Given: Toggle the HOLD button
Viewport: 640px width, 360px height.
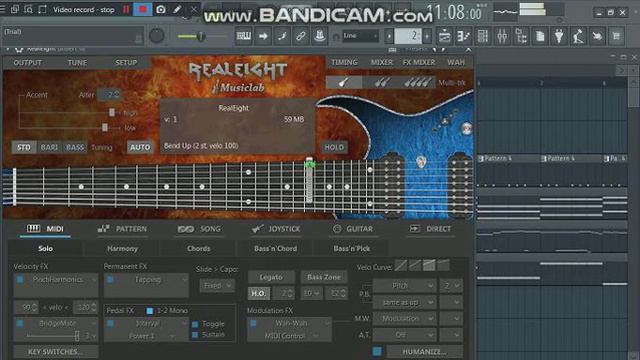Looking at the screenshot, I should [x=334, y=147].
